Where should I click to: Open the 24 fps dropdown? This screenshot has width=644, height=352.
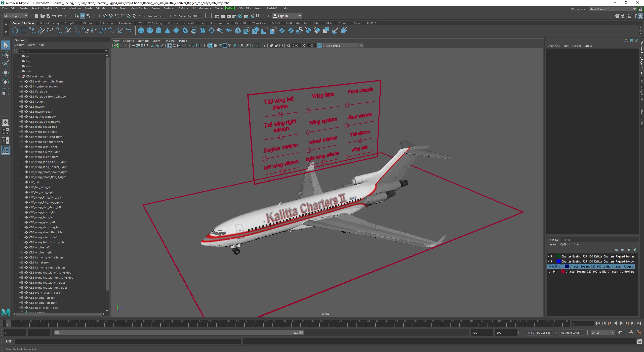click(602, 332)
